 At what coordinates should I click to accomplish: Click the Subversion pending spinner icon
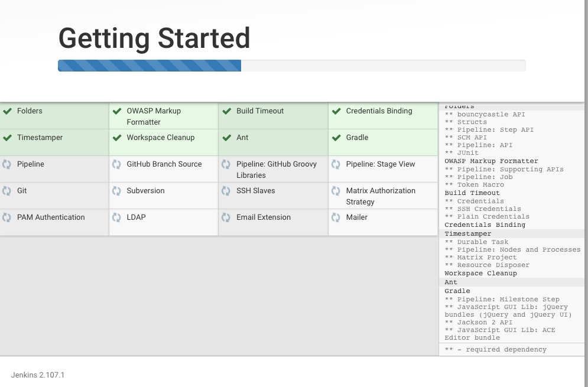(x=116, y=191)
